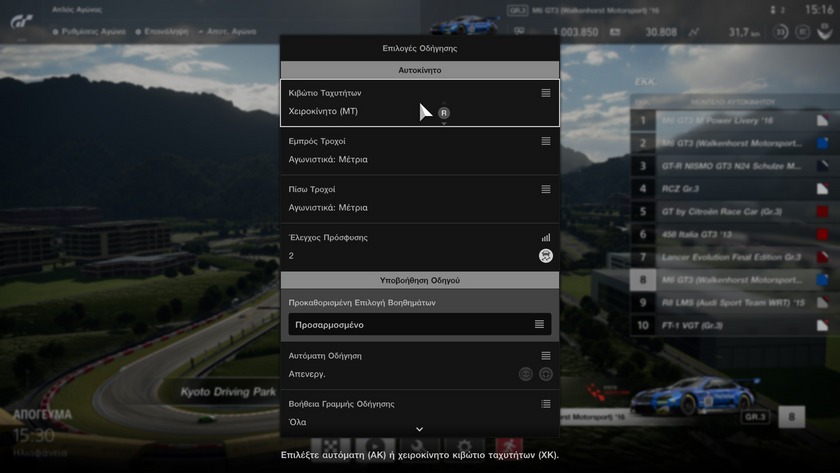Open the Πίσω Τροχοί tire options list

point(546,189)
